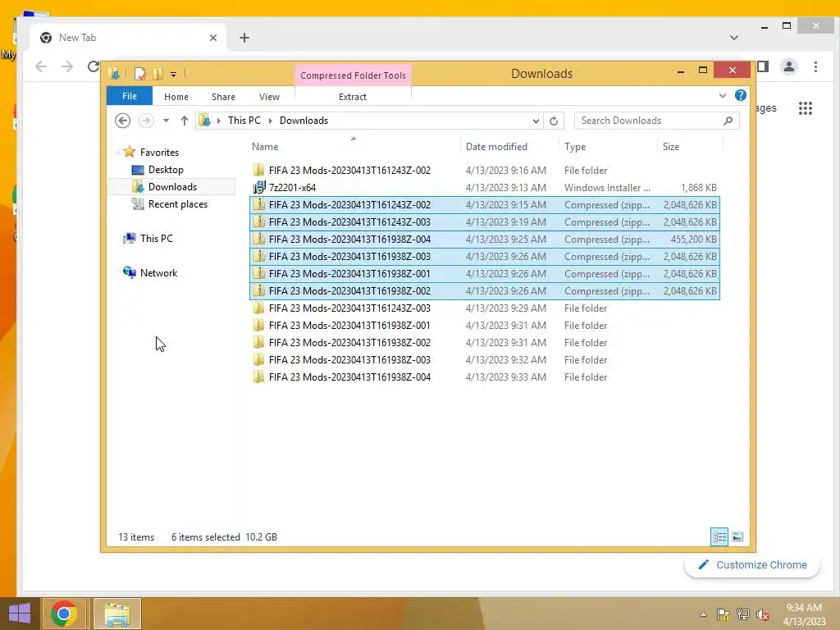Select folder 161938Z-004 modified 9:33 AM

click(x=484, y=377)
